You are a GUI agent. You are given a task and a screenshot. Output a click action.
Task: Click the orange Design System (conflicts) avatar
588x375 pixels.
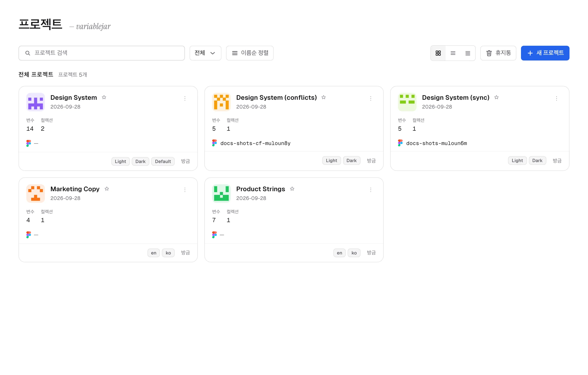tap(221, 102)
